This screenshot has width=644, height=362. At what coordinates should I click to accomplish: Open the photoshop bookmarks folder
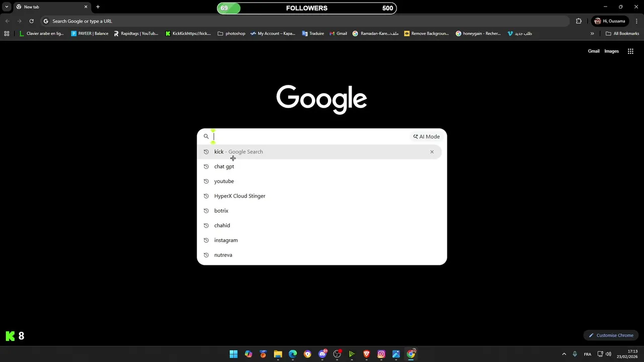[x=231, y=34]
